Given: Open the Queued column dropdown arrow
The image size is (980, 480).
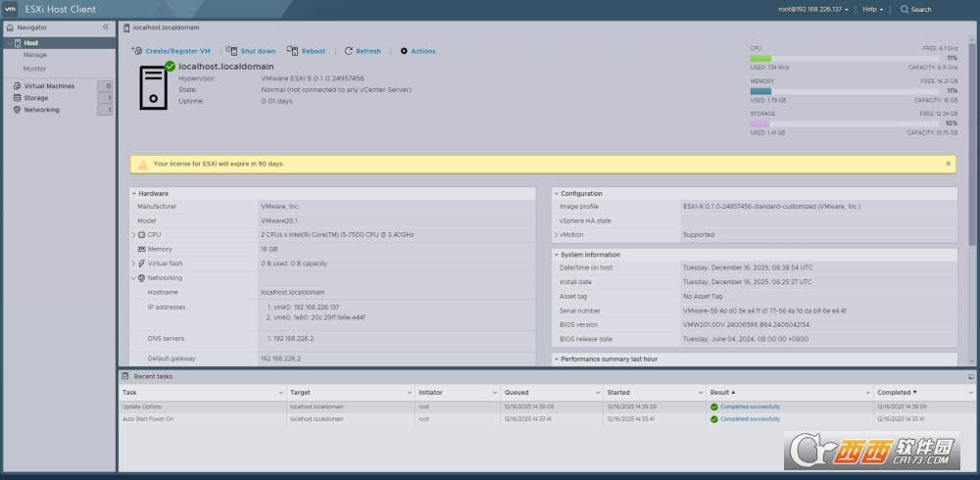Looking at the screenshot, I should 598,393.
